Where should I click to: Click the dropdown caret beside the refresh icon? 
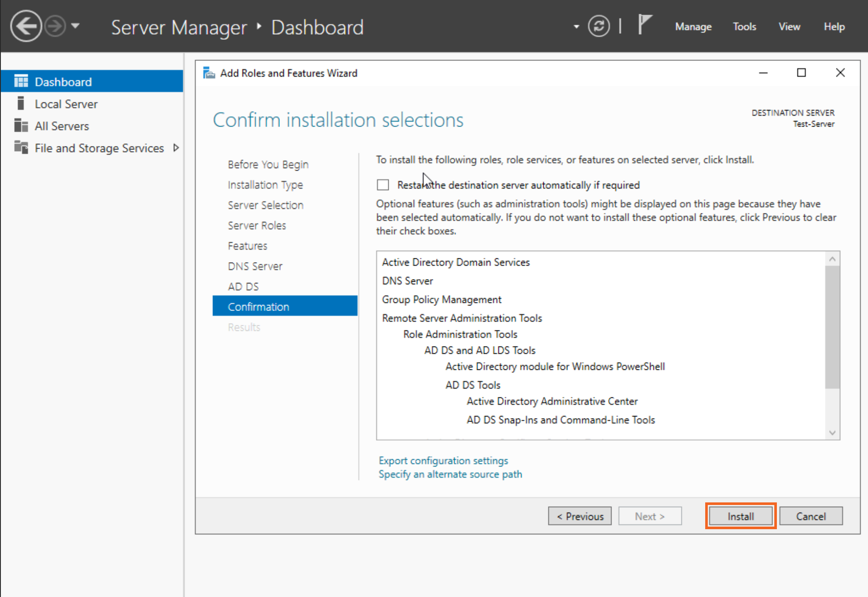(575, 26)
